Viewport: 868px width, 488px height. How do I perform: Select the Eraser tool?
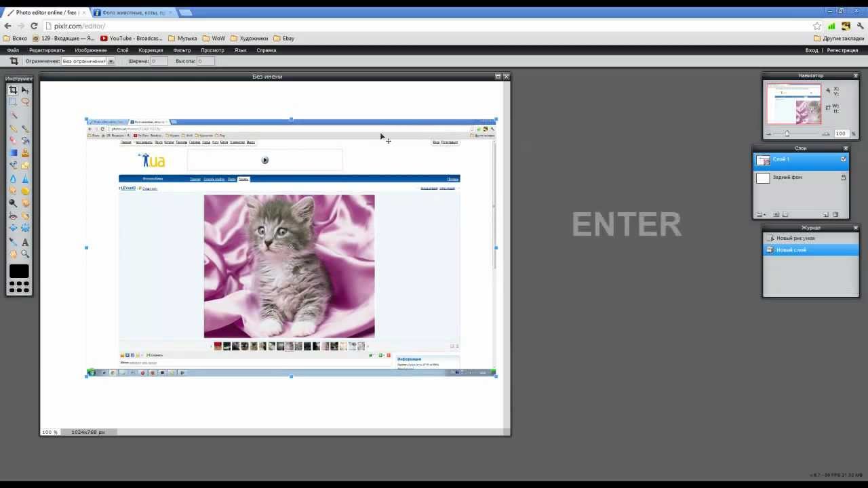tap(13, 140)
